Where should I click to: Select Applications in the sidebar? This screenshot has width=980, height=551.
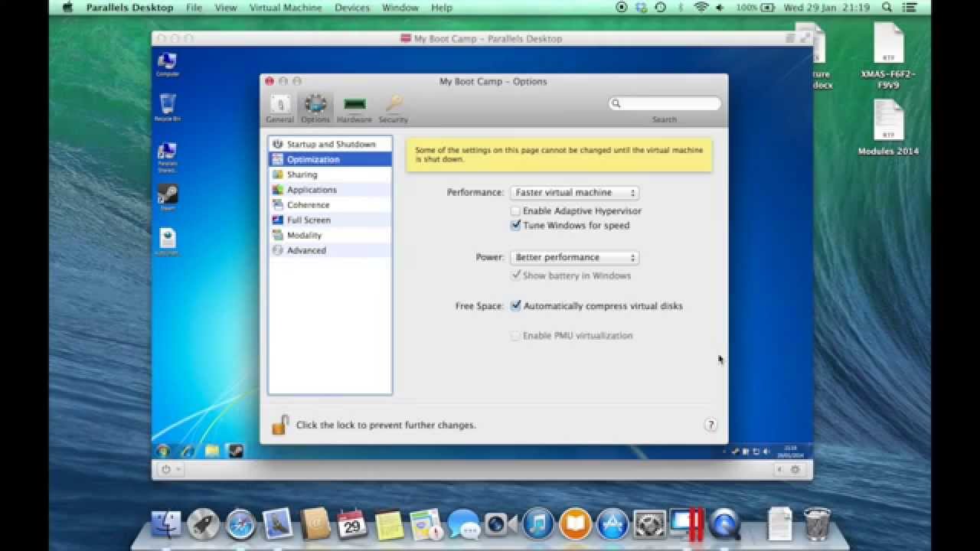330,190
